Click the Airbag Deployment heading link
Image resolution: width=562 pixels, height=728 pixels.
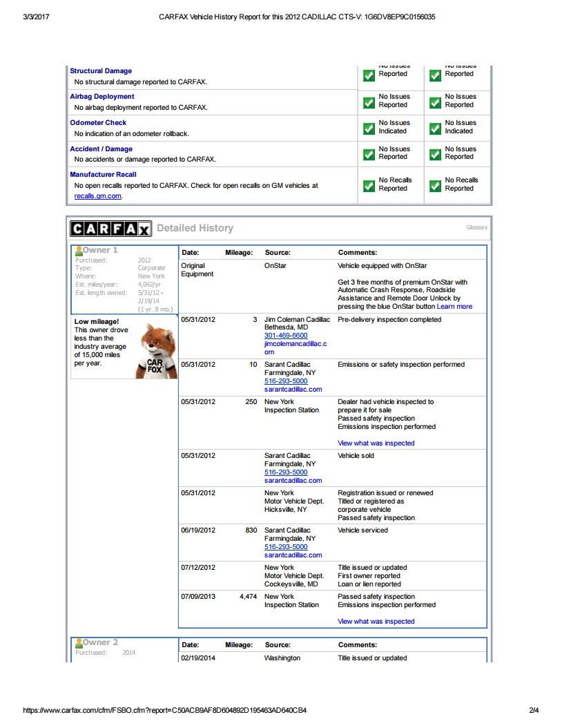point(102,97)
